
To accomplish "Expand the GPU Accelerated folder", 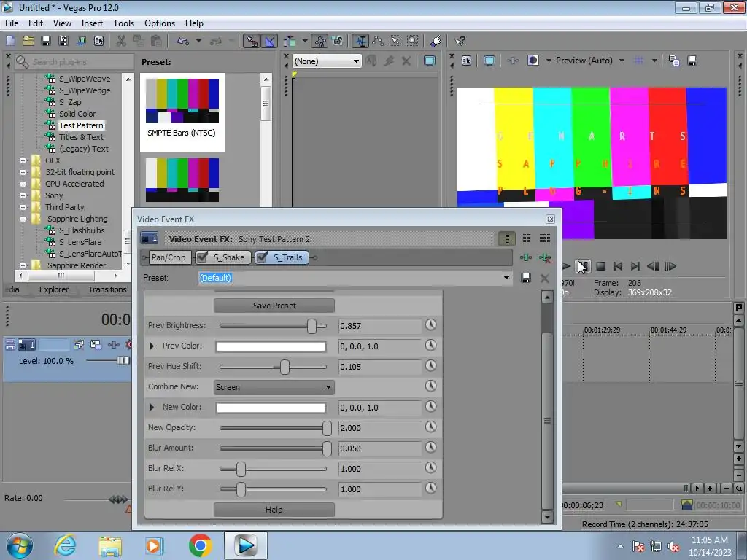I will coord(23,184).
